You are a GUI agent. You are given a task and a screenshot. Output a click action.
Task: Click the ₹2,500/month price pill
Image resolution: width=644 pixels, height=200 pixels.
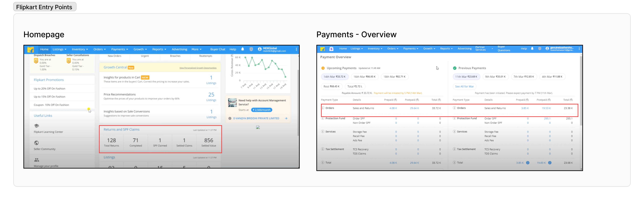[261, 110]
